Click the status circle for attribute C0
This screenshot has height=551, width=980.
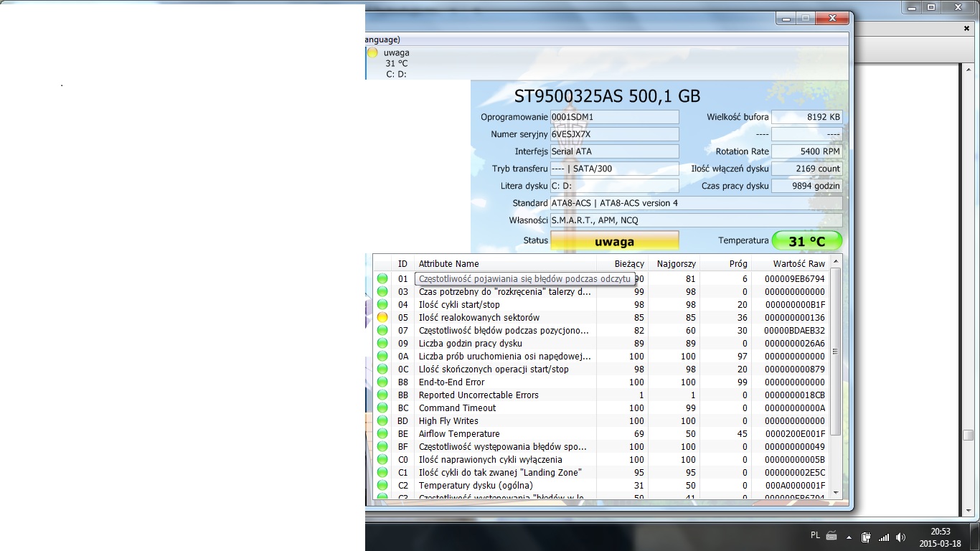tap(382, 460)
